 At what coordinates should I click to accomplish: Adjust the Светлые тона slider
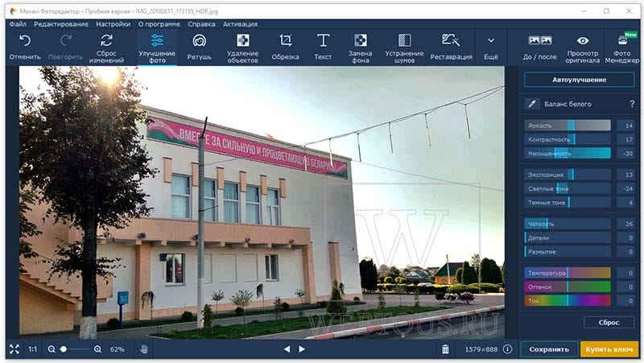(x=568, y=188)
